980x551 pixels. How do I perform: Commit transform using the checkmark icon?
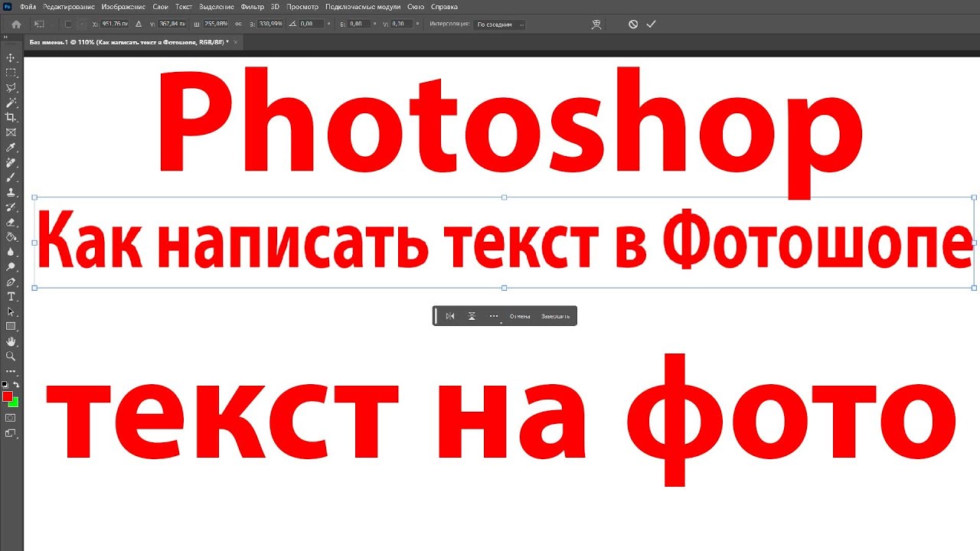[651, 24]
